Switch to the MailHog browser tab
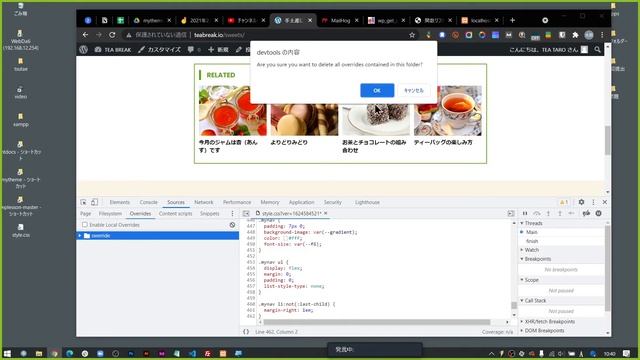 [340, 20]
